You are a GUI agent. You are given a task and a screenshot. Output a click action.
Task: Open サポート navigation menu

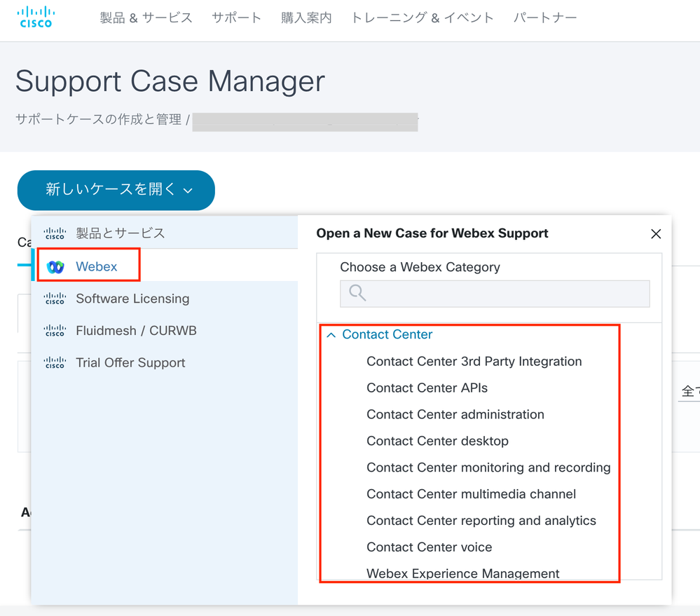coord(237,18)
